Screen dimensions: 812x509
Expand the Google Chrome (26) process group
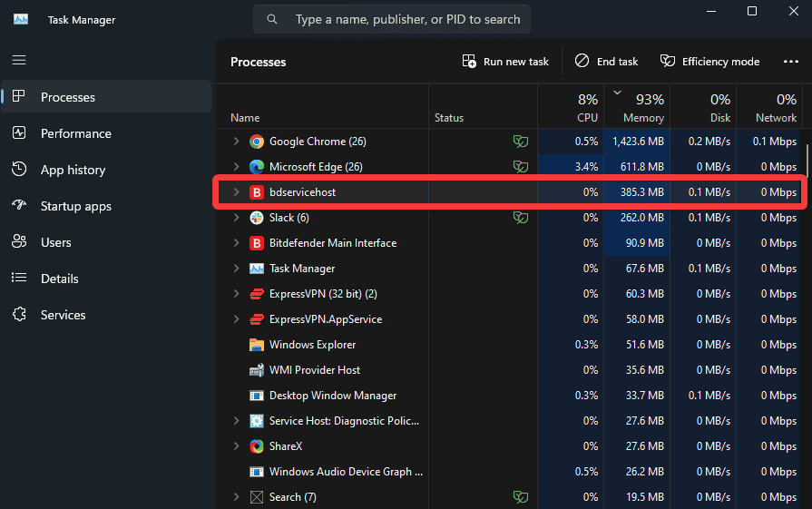pos(236,141)
